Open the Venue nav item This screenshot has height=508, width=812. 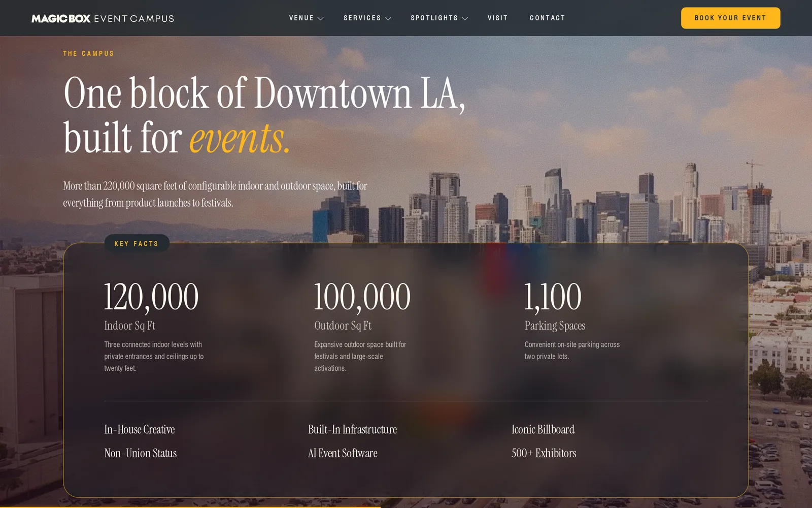point(301,18)
